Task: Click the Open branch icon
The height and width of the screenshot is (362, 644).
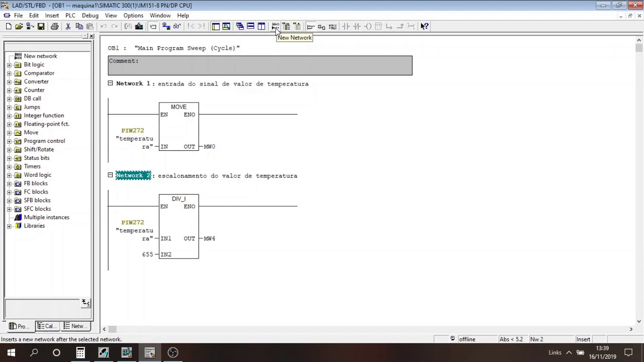Action: (389, 26)
